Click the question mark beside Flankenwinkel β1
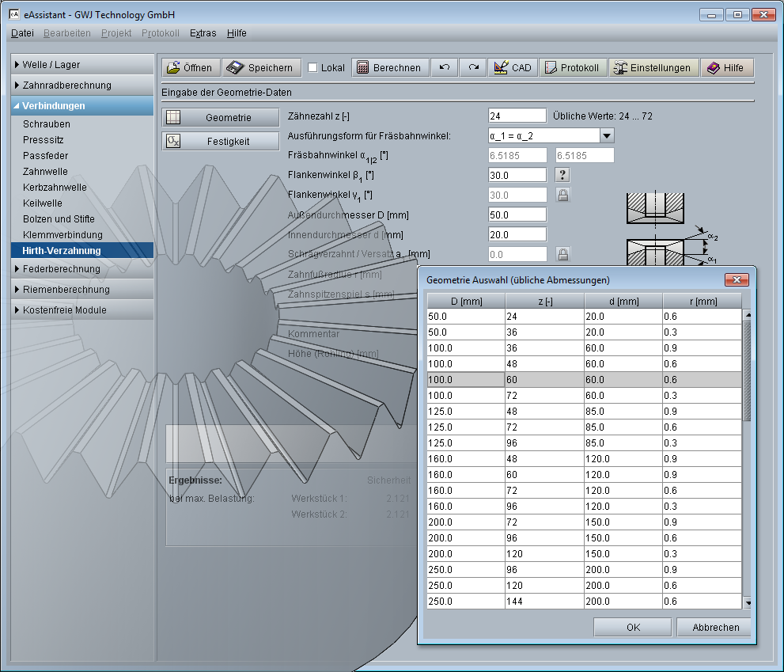This screenshot has width=784, height=672. click(x=562, y=176)
